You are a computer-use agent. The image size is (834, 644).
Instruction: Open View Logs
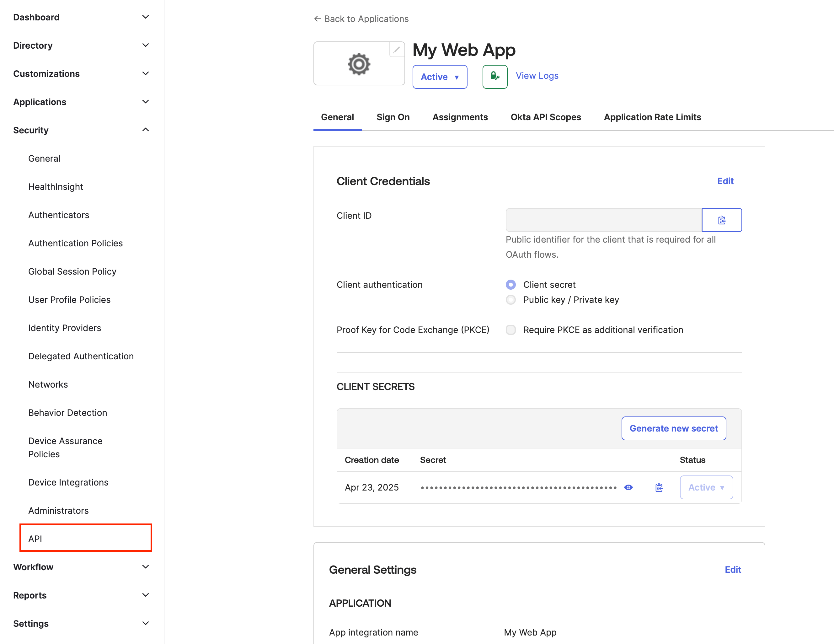537,76
